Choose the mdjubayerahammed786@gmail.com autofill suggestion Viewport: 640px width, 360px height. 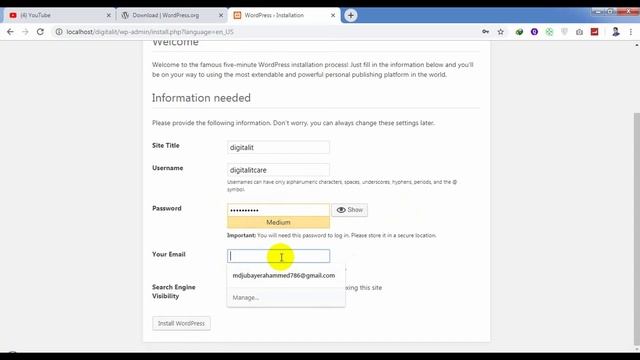click(x=284, y=276)
